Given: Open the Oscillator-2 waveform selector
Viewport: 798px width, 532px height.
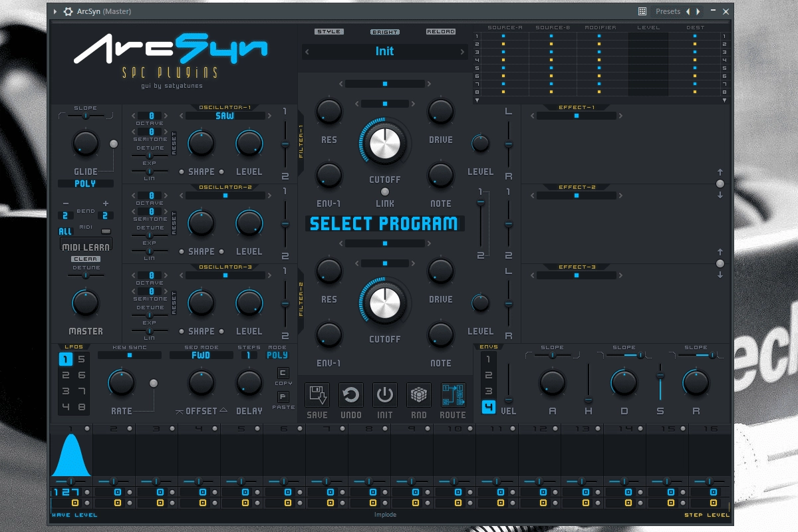Looking at the screenshot, I should (x=225, y=196).
